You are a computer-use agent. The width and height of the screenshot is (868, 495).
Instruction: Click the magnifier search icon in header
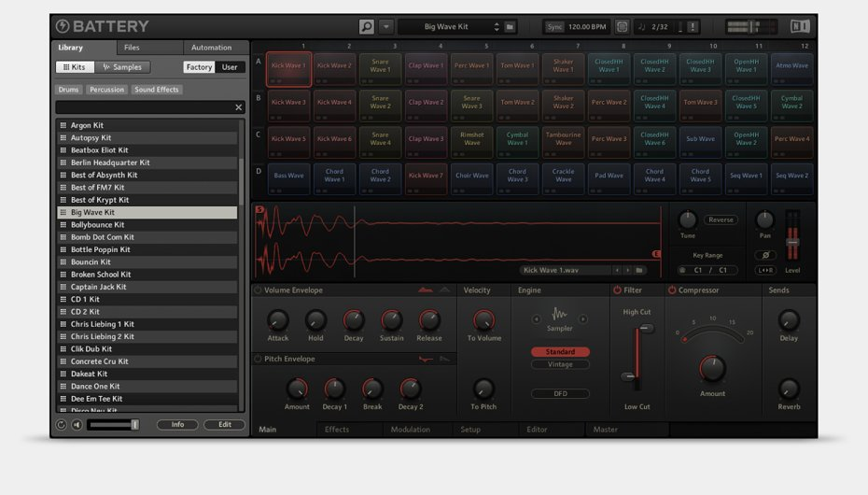pos(367,27)
